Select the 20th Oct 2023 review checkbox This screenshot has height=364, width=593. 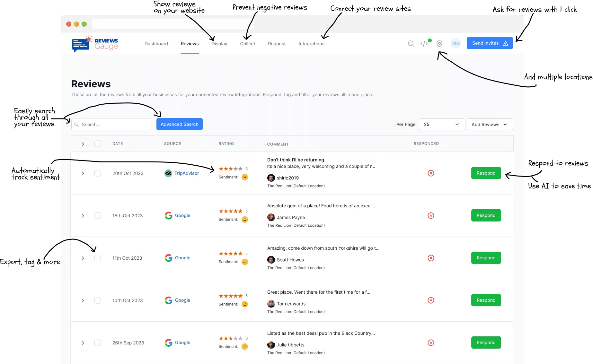click(x=98, y=173)
